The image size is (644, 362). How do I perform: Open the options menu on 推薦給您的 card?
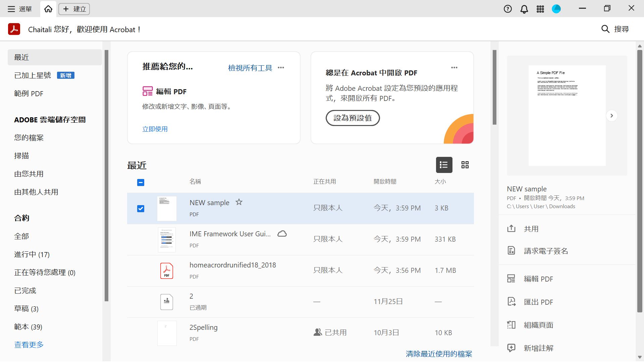pos(281,67)
